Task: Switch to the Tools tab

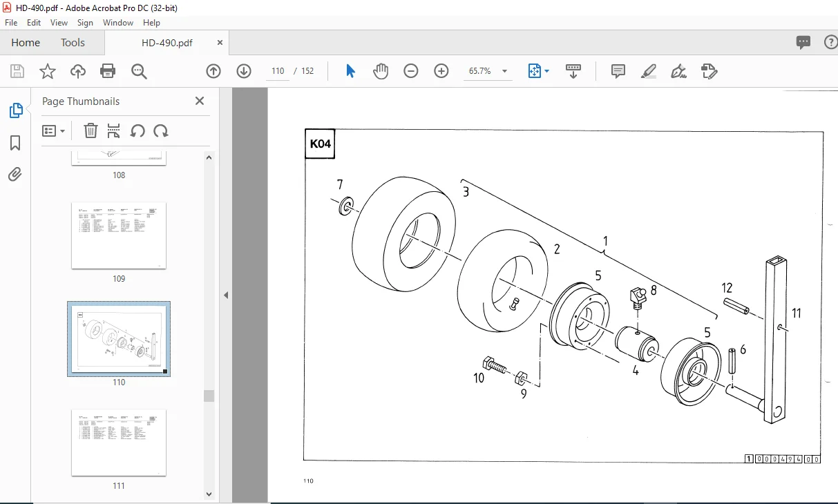Action: [x=73, y=43]
